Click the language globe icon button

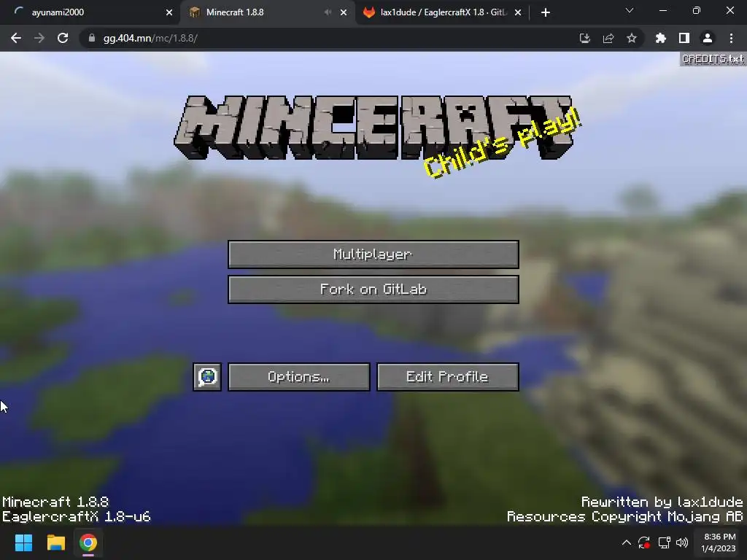207,377
